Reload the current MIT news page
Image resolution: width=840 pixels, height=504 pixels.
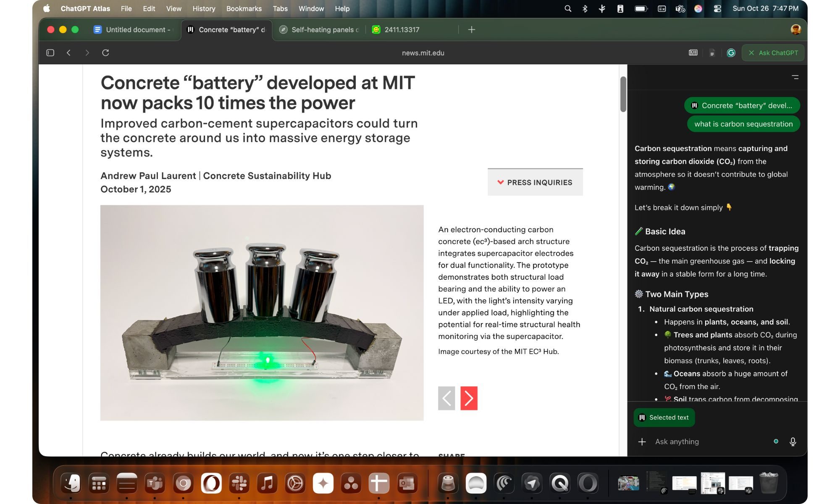click(105, 52)
